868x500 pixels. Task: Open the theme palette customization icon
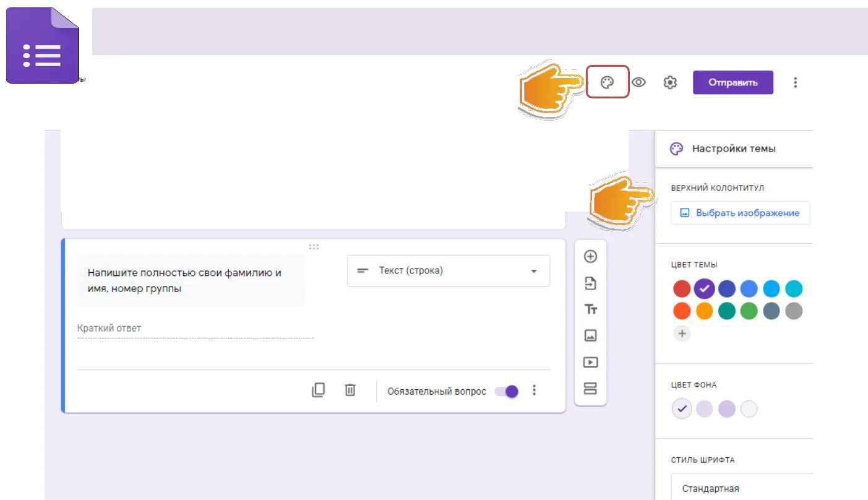(608, 82)
